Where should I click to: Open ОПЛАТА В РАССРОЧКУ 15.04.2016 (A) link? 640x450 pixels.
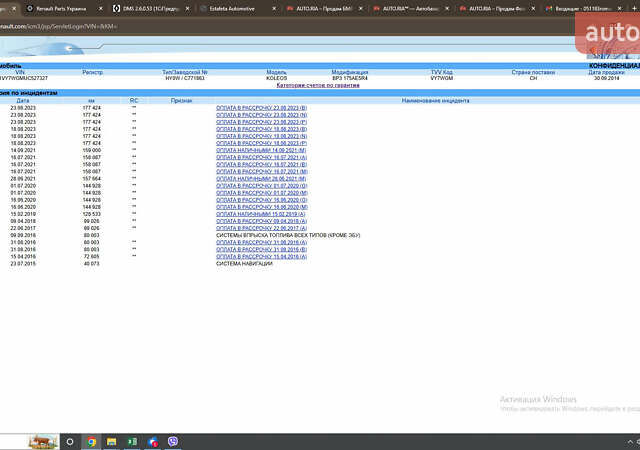pyautogui.click(x=262, y=256)
